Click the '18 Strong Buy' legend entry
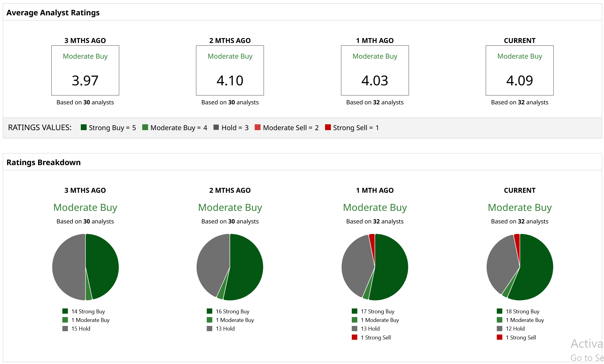The width and height of the screenshot is (604, 364). [522, 311]
